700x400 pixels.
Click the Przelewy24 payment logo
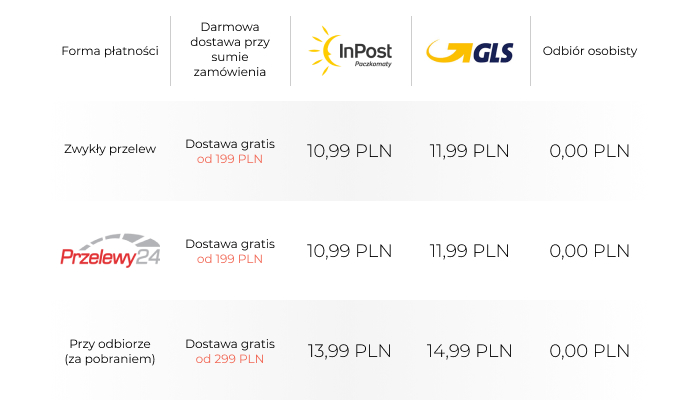[110, 250]
